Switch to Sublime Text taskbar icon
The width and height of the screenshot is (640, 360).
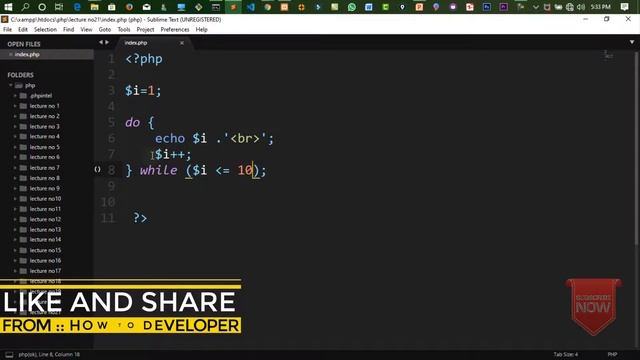pos(233,7)
